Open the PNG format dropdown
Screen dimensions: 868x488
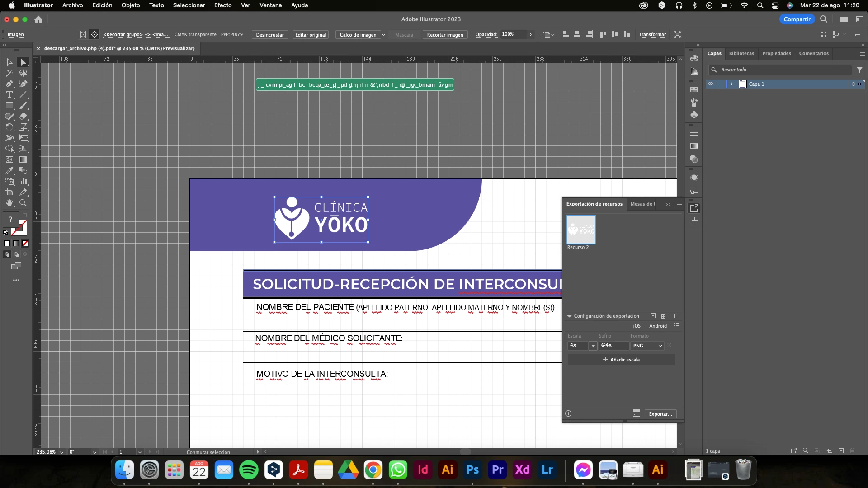click(647, 346)
